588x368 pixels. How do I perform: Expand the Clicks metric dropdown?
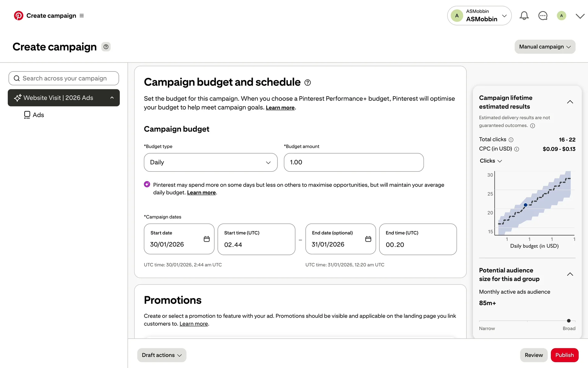[491, 161]
